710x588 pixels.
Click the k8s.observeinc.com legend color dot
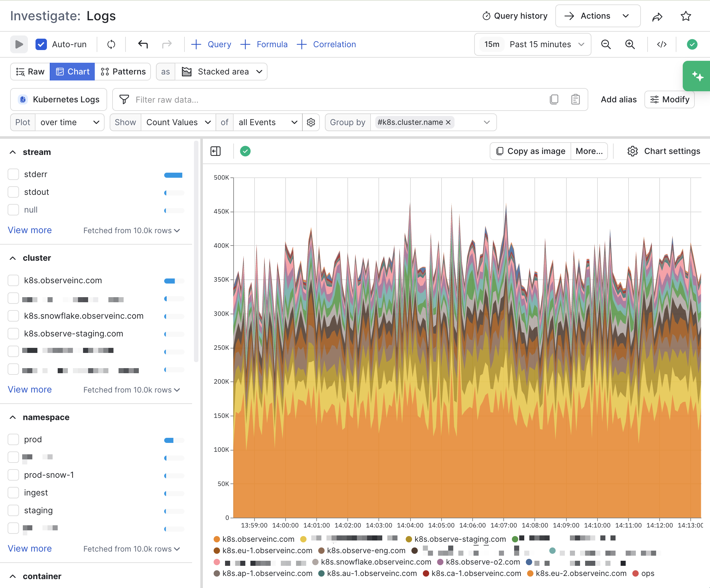[x=217, y=539]
